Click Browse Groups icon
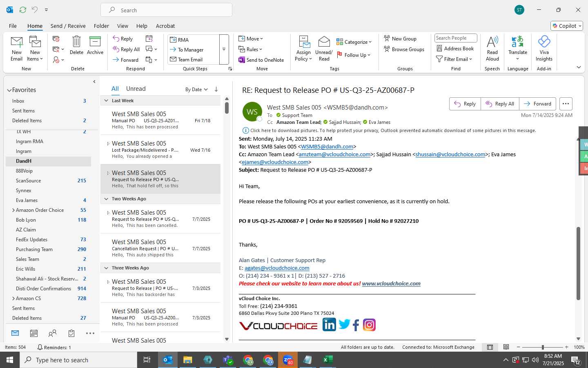This screenshot has height=368, width=588. coord(387,49)
